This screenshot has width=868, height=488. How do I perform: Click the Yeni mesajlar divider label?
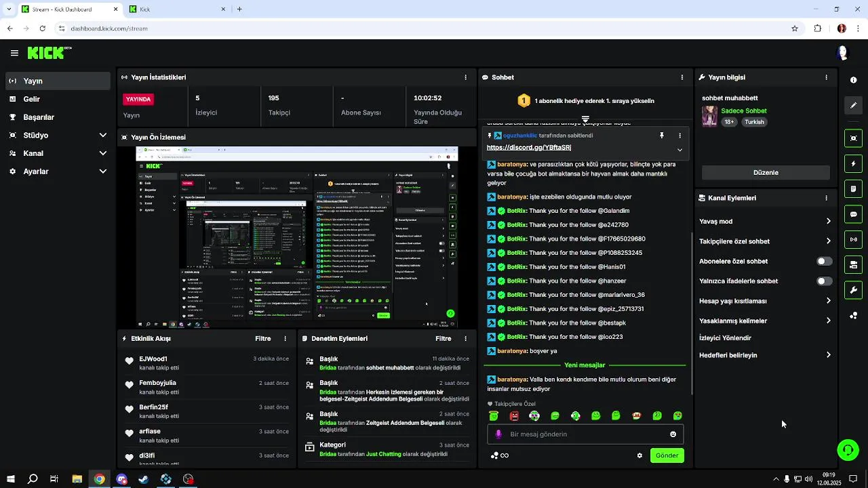pyautogui.click(x=585, y=365)
